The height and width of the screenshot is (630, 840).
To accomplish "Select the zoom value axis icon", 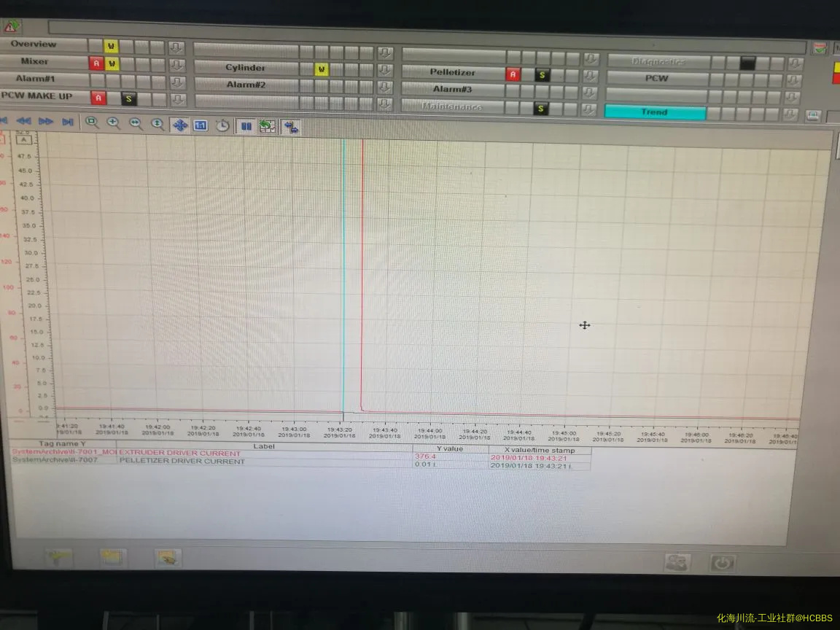I will 157,125.
